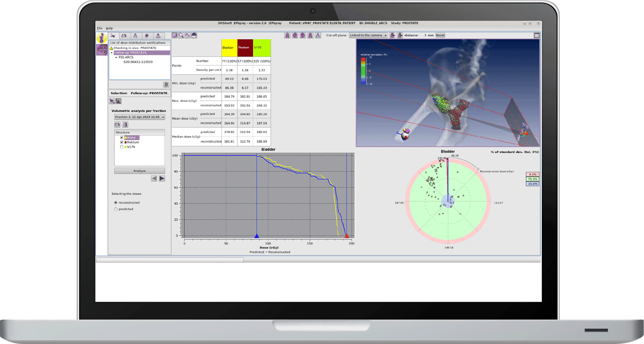Click figure icon right of cut-off plane dropdown
This screenshot has height=344, width=644.
393,35
